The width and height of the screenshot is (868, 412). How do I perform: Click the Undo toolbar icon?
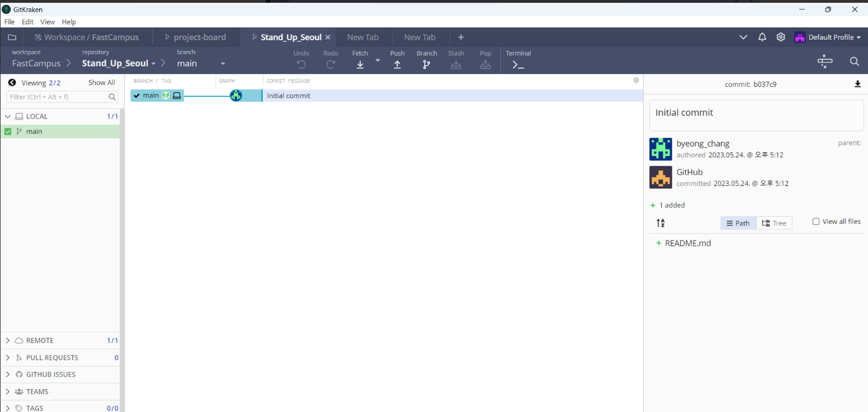click(x=301, y=64)
